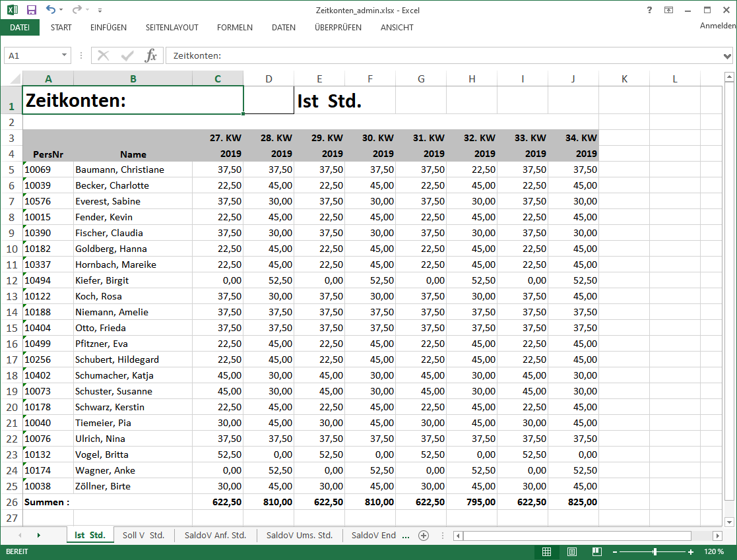Image resolution: width=737 pixels, height=560 pixels.
Task: Switch to Page Layout view
Action: pyautogui.click(x=571, y=551)
